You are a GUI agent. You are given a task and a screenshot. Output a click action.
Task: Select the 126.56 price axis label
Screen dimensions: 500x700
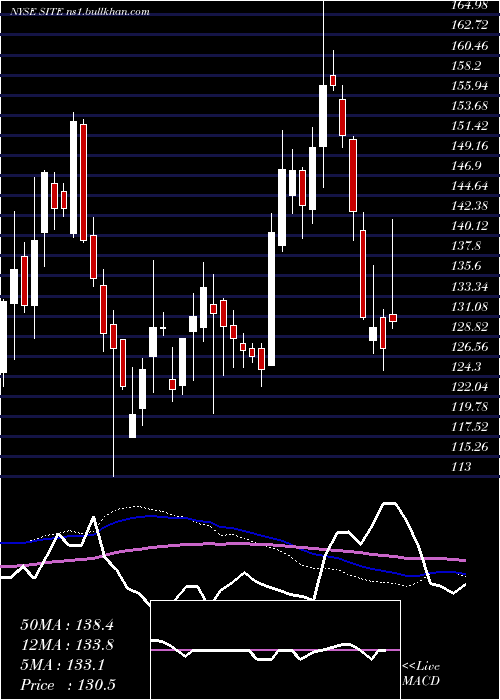pyautogui.click(x=470, y=346)
